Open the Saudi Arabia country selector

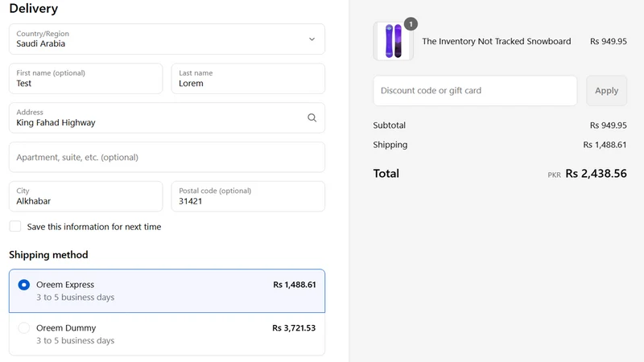167,39
